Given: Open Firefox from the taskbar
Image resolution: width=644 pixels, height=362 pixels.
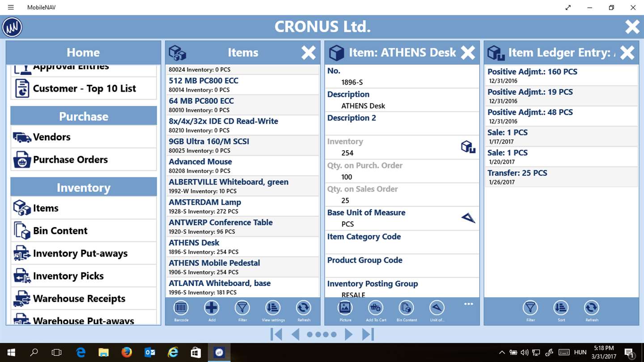Looking at the screenshot, I should [x=127, y=353].
